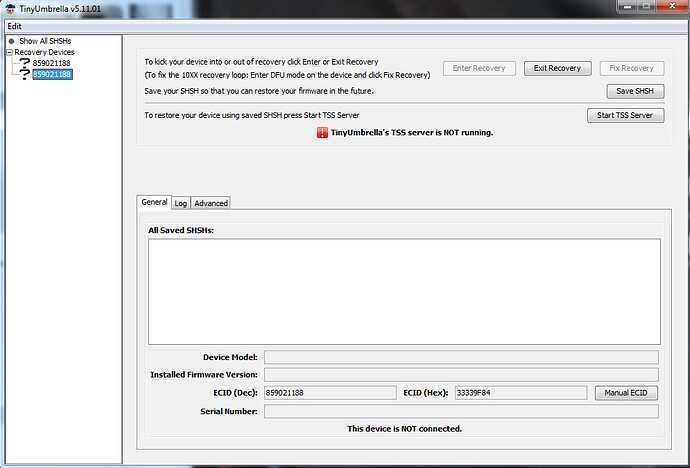Click the 'Device Model:' label

tap(230, 357)
